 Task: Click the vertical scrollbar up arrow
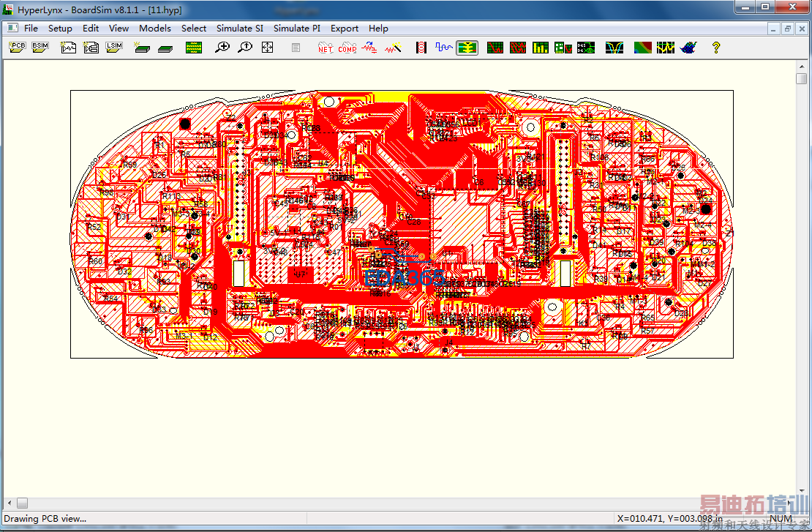802,67
